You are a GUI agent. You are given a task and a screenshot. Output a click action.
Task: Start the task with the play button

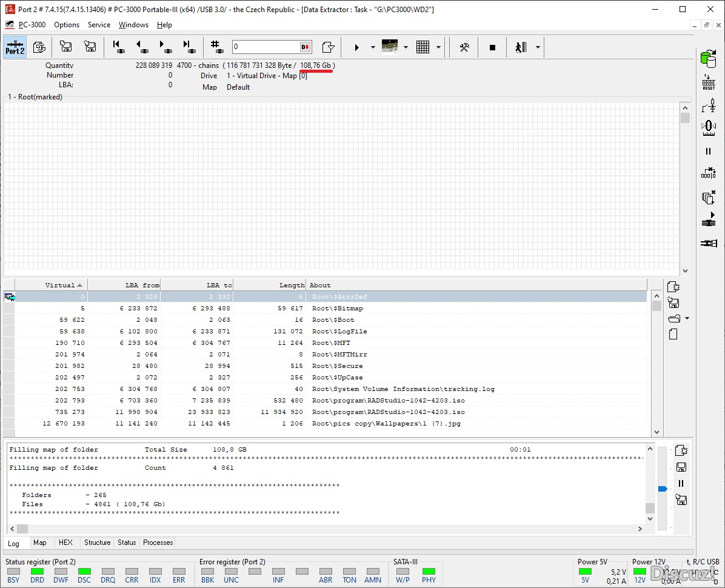[x=356, y=47]
